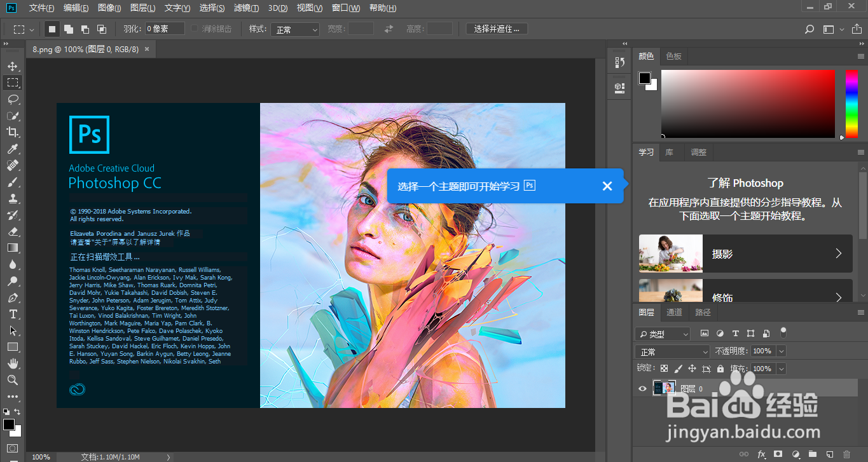Choose Subtract from Selection mode
The height and width of the screenshot is (462, 868).
[85, 29]
